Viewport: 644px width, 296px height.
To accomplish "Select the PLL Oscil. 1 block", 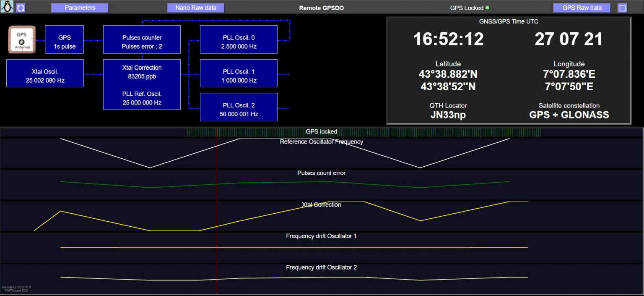I will click(239, 73).
